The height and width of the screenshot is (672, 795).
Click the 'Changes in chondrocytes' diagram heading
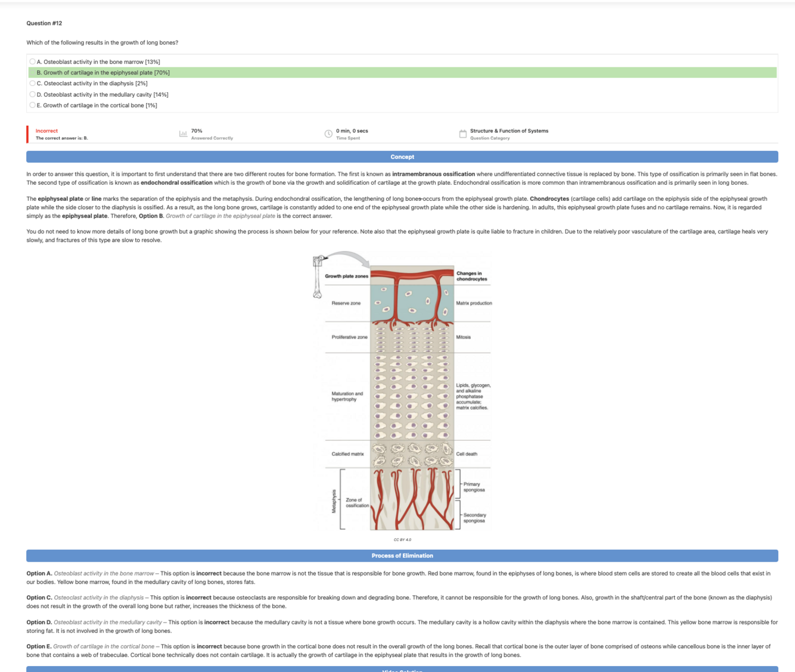[471, 276]
